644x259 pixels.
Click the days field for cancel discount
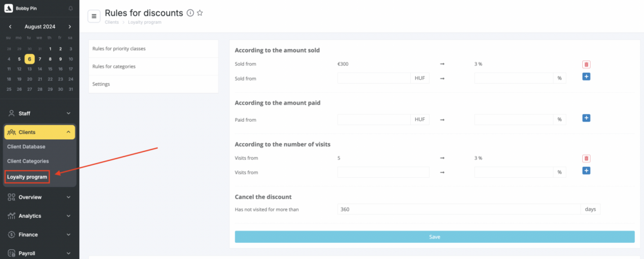459,209
